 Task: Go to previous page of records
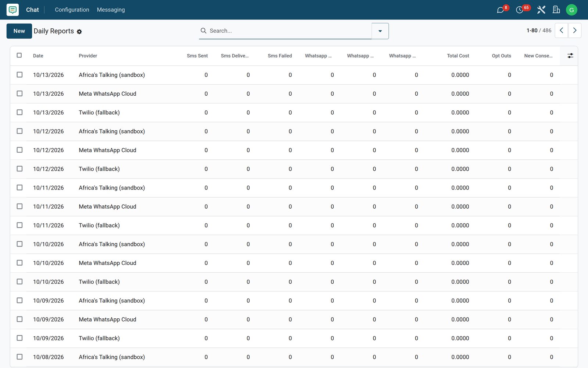pos(561,31)
